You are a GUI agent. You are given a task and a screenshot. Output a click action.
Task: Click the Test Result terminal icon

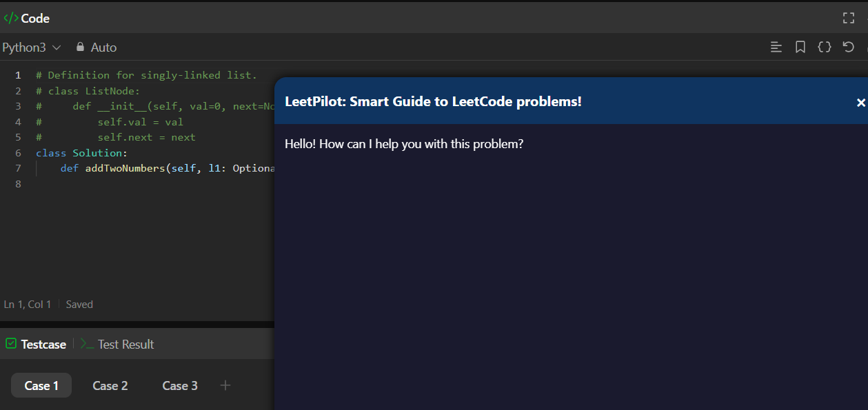tap(87, 344)
